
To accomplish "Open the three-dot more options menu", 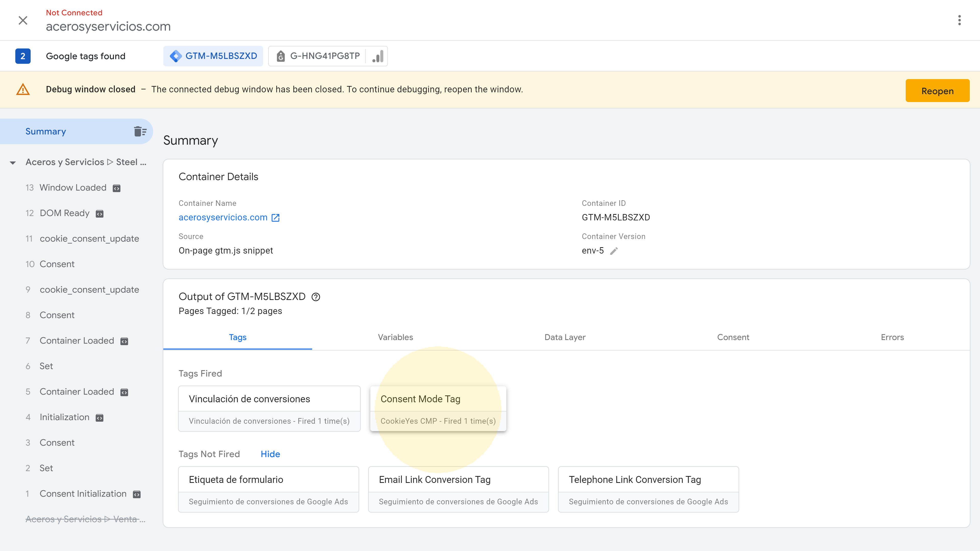I will tap(960, 20).
